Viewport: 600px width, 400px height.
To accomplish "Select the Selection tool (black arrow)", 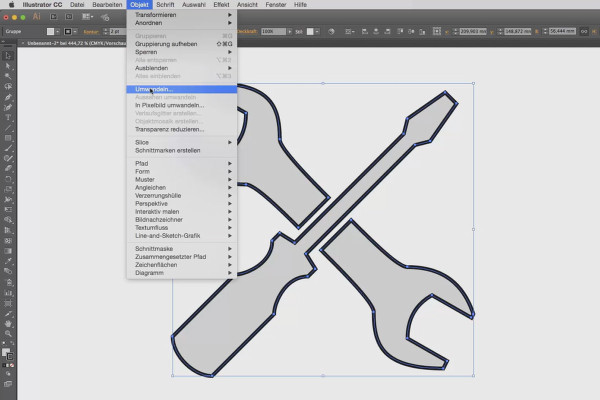I will tap(8, 56).
